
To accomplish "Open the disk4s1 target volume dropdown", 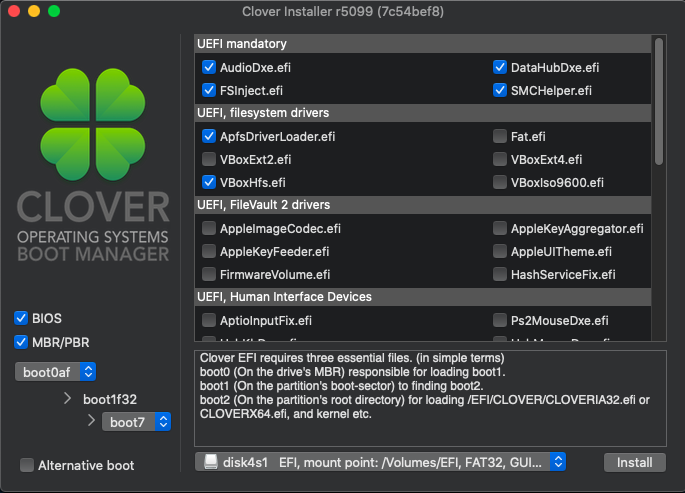I will pyautogui.click(x=381, y=462).
